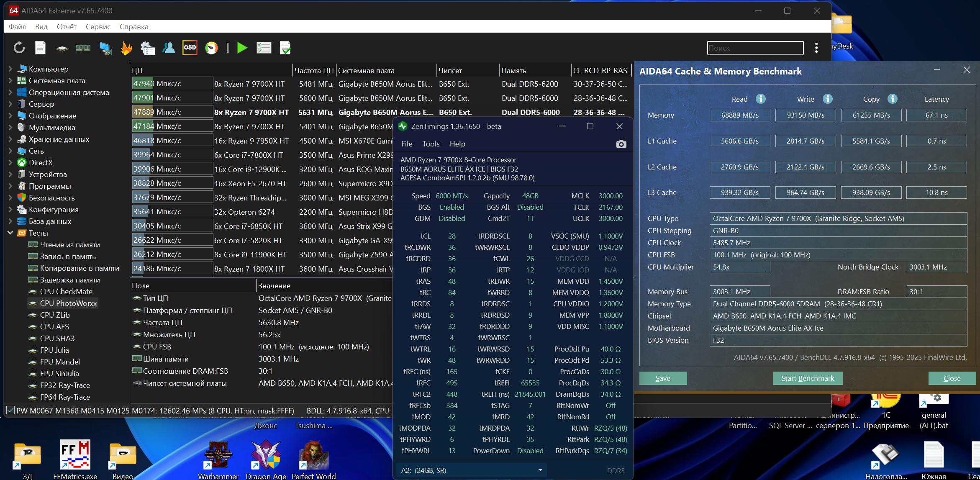Click the Refresh toolbar icon
Image resolution: width=980 pixels, height=480 pixels.
(x=19, y=48)
